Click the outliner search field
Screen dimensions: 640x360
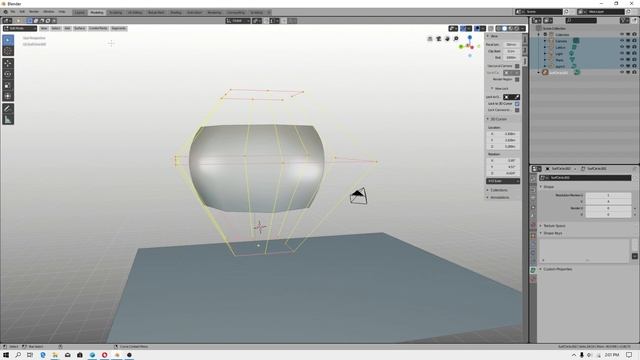[x=581, y=20]
